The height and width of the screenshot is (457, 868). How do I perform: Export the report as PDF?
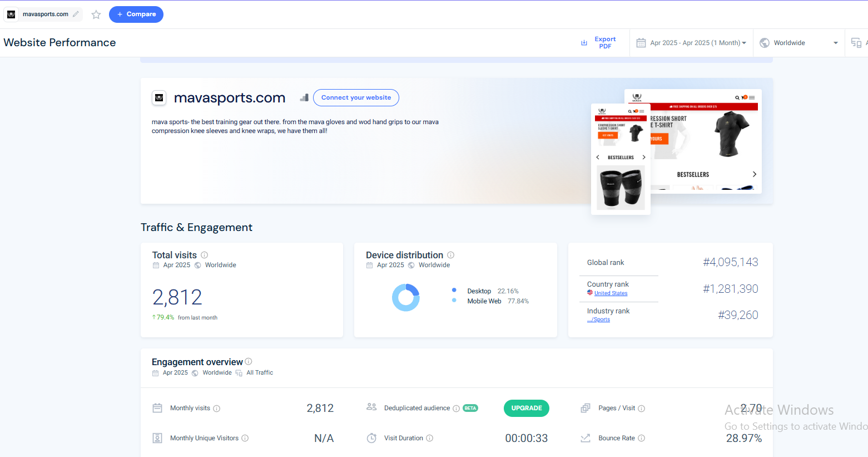click(x=598, y=43)
